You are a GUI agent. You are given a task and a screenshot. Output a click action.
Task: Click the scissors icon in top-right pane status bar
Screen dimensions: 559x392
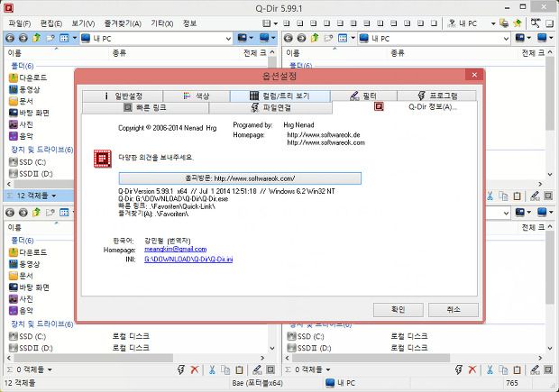click(490, 196)
